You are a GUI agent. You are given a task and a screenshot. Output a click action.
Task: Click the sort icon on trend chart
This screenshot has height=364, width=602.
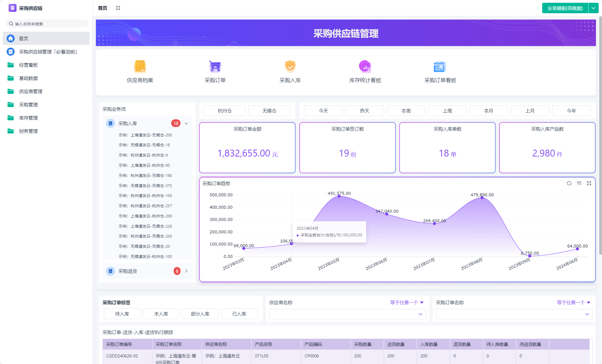coord(579,183)
